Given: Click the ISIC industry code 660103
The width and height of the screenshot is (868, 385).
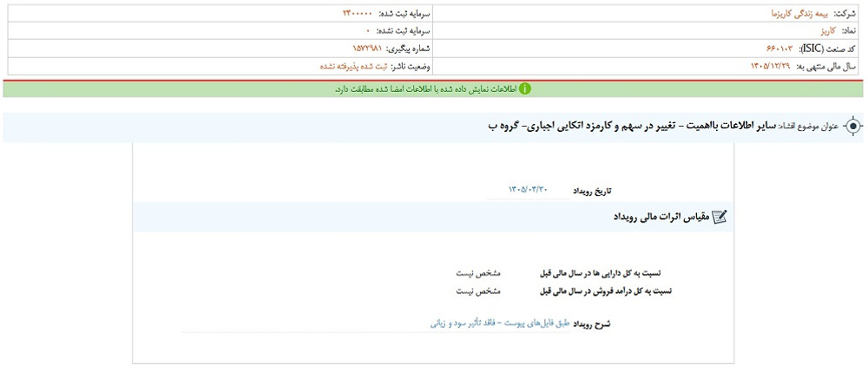Looking at the screenshot, I should pyautogui.click(x=780, y=49).
